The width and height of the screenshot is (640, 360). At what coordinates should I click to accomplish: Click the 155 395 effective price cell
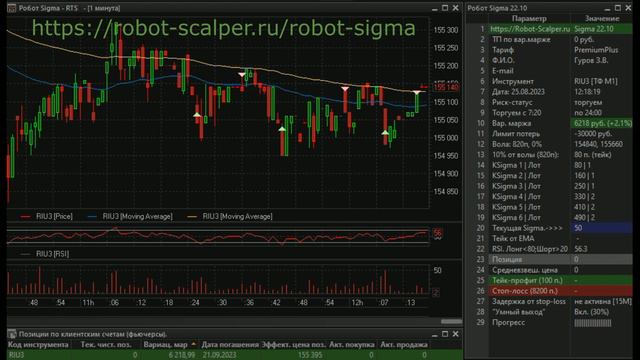[293, 355]
